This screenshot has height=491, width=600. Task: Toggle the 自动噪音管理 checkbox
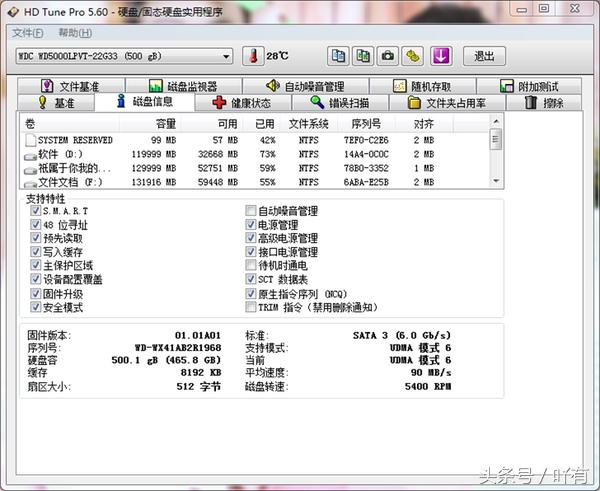click(x=251, y=212)
